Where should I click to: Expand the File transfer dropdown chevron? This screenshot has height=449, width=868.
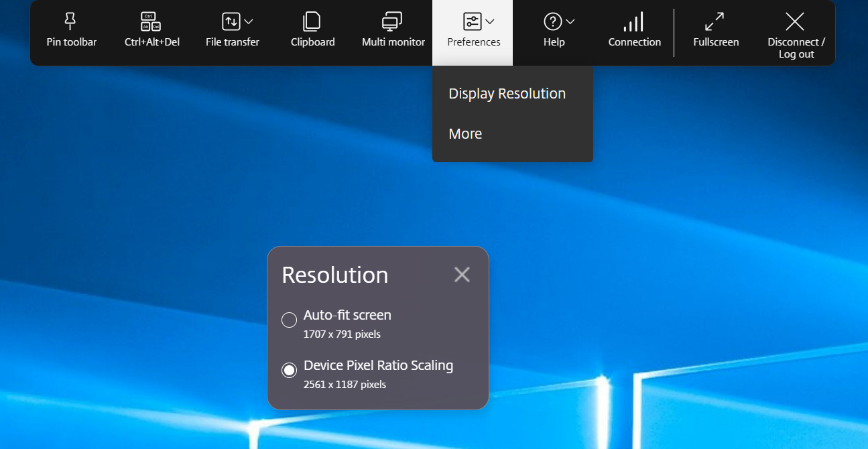click(249, 21)
